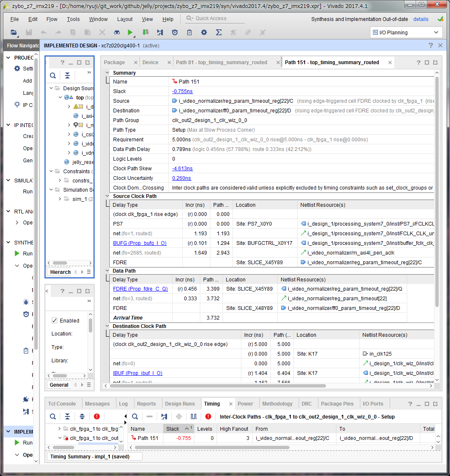This screenshot has height=476, width=450.
Task: Click horizontal scrollbar of path report view
Action: coord(217,385)
